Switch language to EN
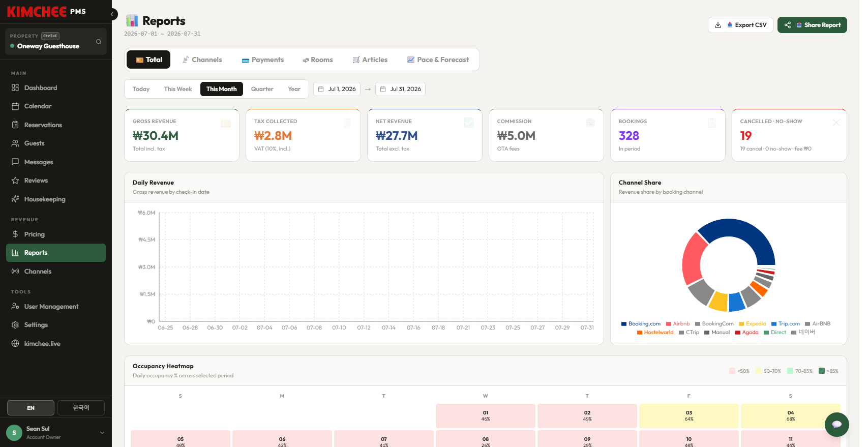The image size is (868, 447). (x=31, y=408)
